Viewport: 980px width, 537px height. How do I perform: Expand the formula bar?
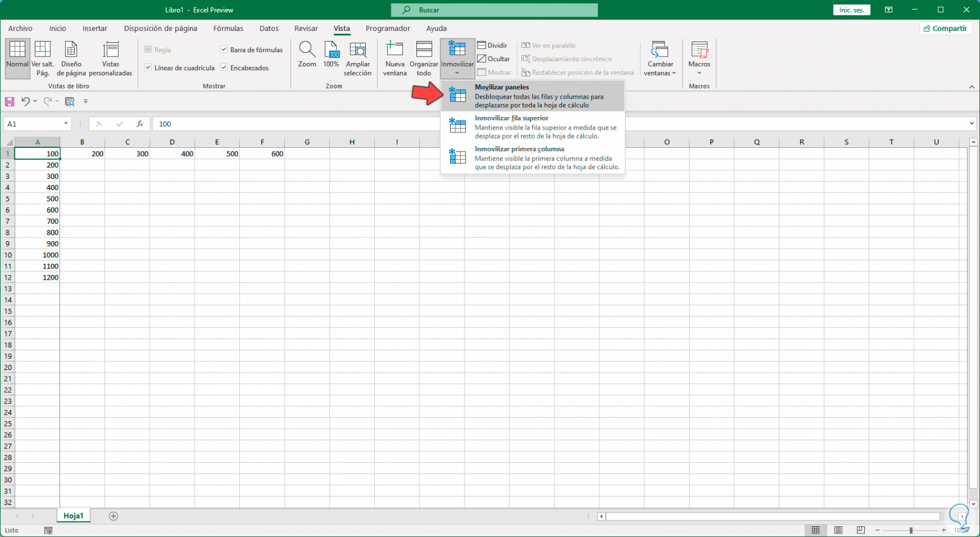coord(972,124)
